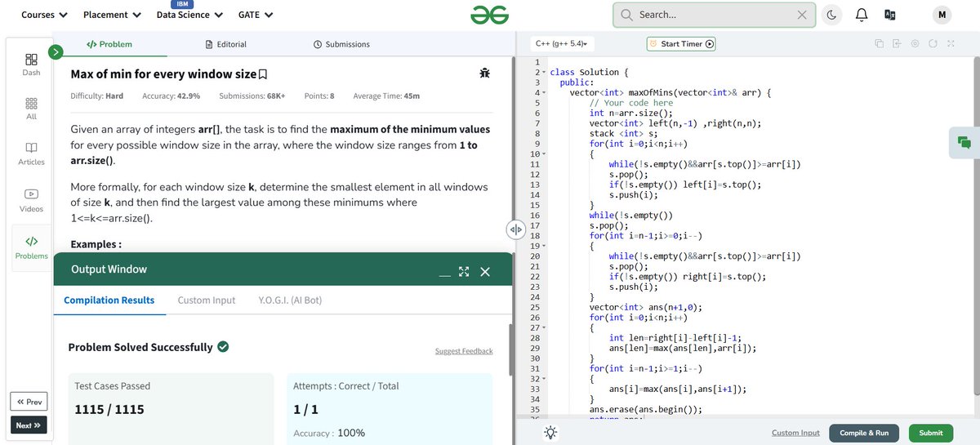Open the language translate icon

[890, 15]
